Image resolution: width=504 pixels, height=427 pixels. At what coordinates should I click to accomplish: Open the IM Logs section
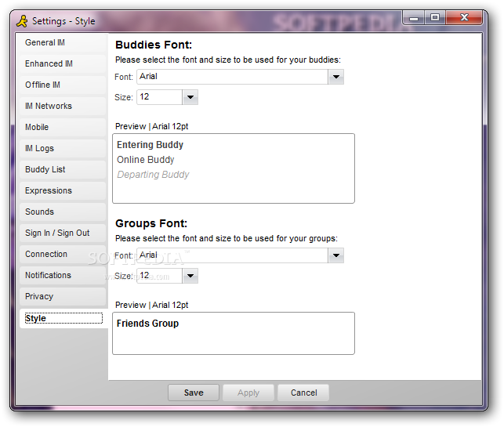(x=63, y=149)
